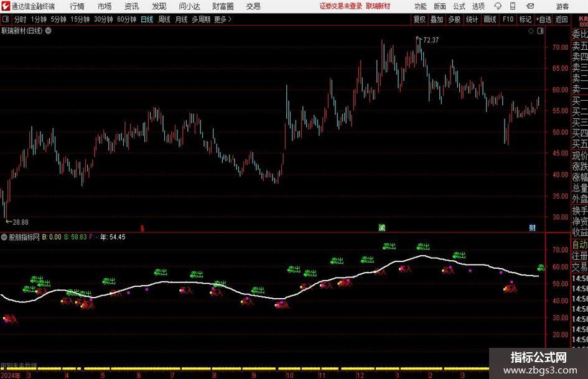Viewport: 588px width, 379px height.
Task: Open the 财富圈 menu
Action: click(x=223, y=6)
